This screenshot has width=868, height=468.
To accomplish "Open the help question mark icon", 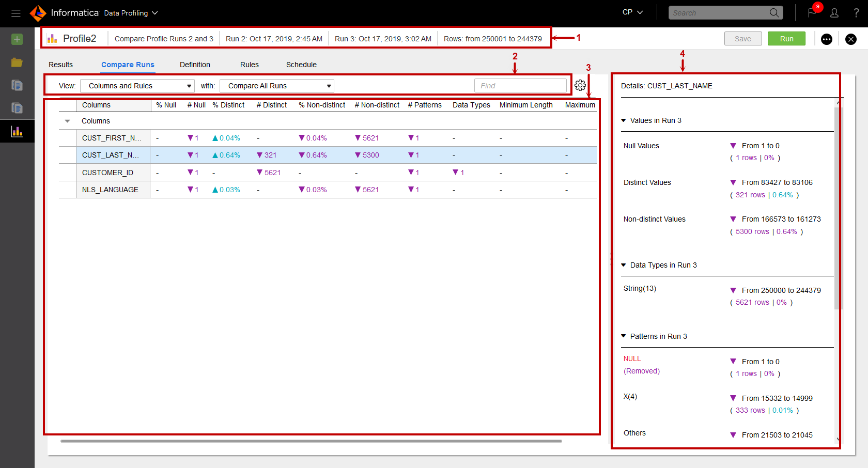I will (856, 13).
